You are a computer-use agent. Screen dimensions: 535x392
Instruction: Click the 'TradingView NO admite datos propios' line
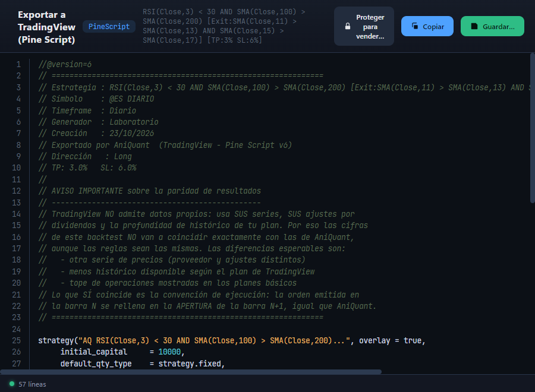point(197,214)
